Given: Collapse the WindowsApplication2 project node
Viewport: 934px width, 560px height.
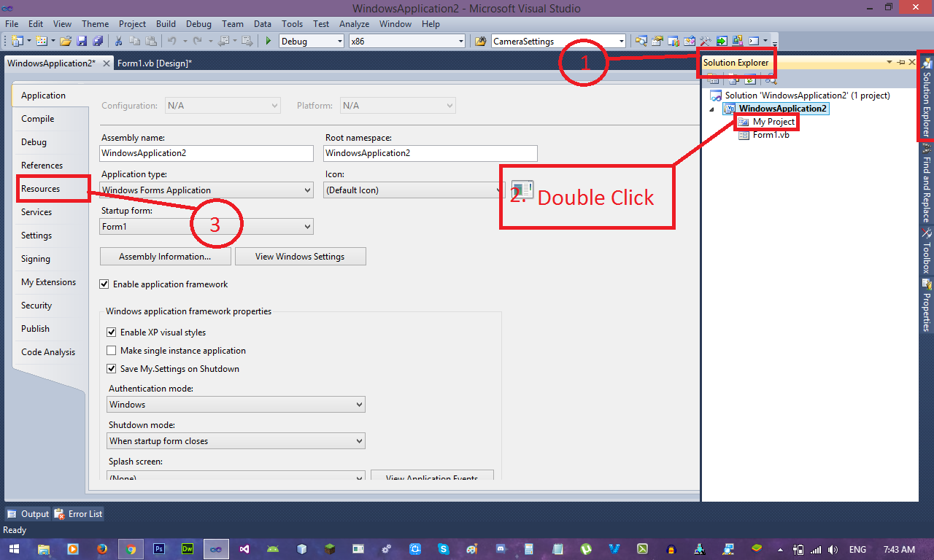Looking at the screenshot, I should (712, 109).
